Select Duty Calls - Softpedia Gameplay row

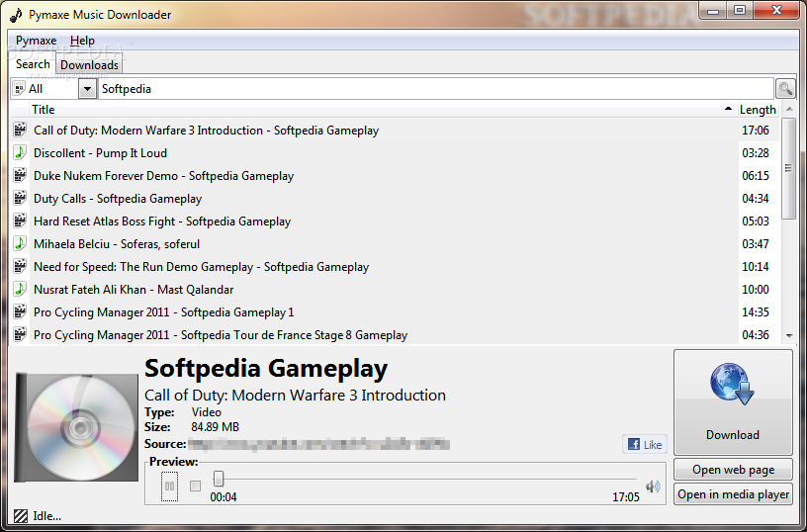click(395, 198)
